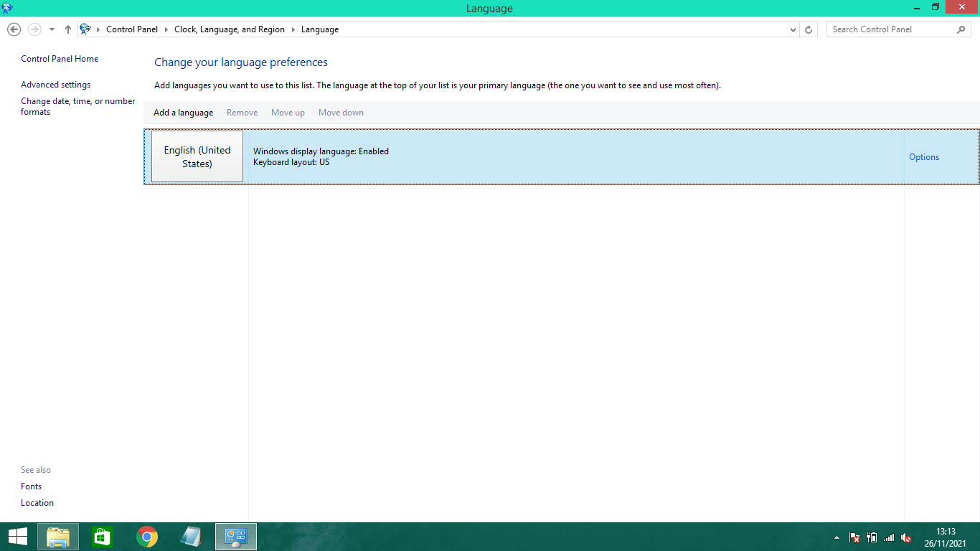Screen dimensions: 980x551
Task: Click Move down in the language toolbar
Action: [x=341, y=113]
